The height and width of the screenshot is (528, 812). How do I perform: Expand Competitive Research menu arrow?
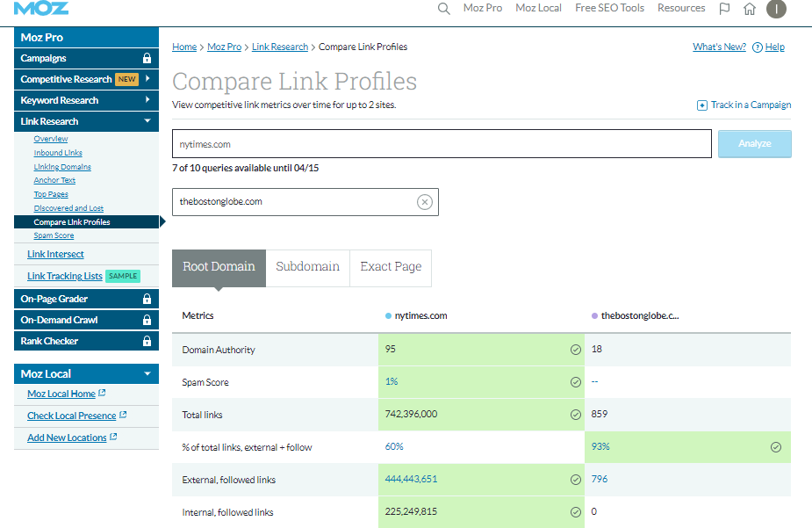pyautogui.click(x=147, y=79)
